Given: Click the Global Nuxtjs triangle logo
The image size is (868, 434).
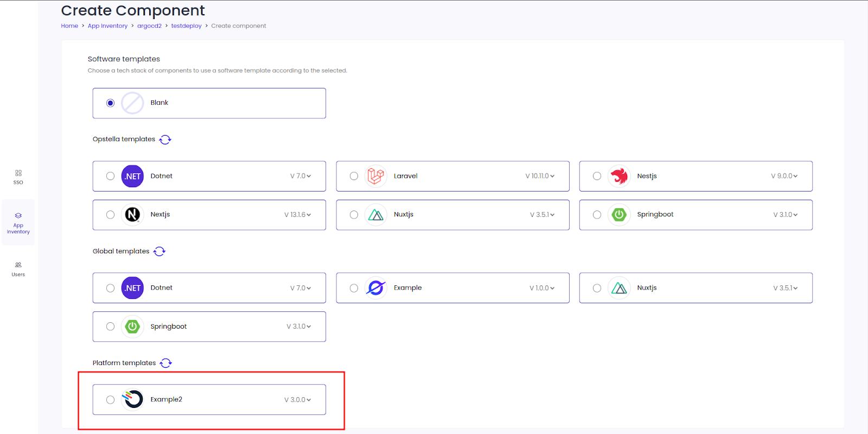Looking at the screenshot, I should pyautogui.click(x=619, y=288).
